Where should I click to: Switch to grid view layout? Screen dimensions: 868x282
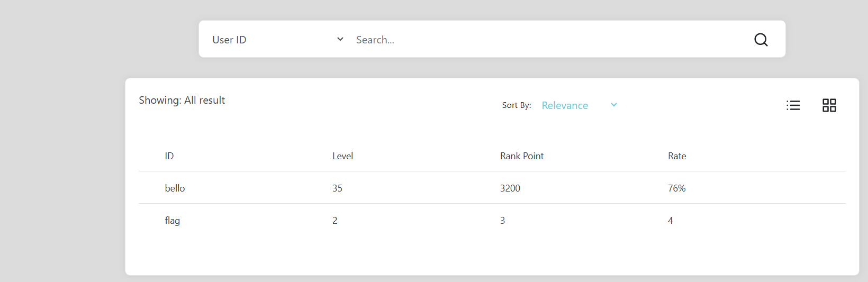829,105
